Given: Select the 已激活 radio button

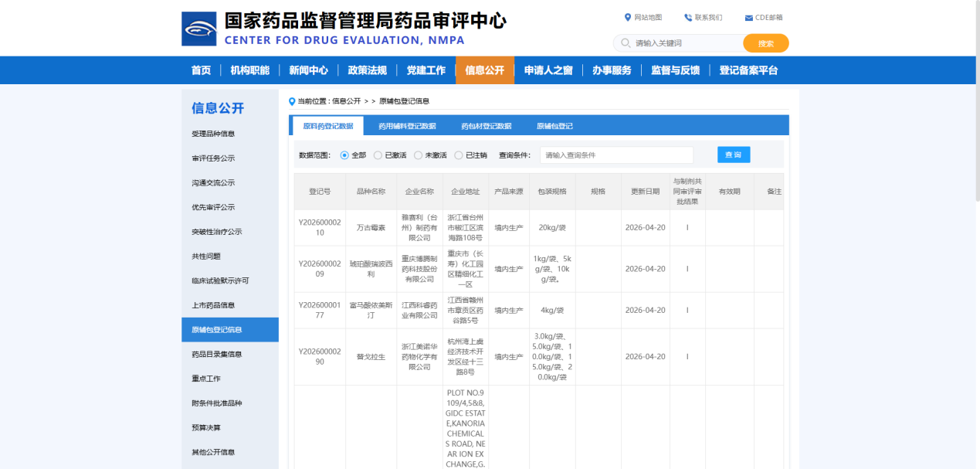Looking at the screenshot, I should point(378,155).
